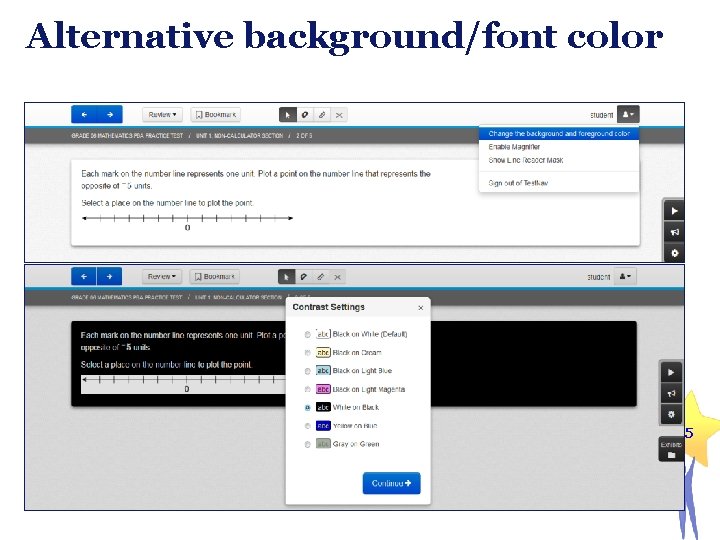Click forward arrow in lower test toolbar
Viewport: 720px width, 540px height.
point(109,276)
